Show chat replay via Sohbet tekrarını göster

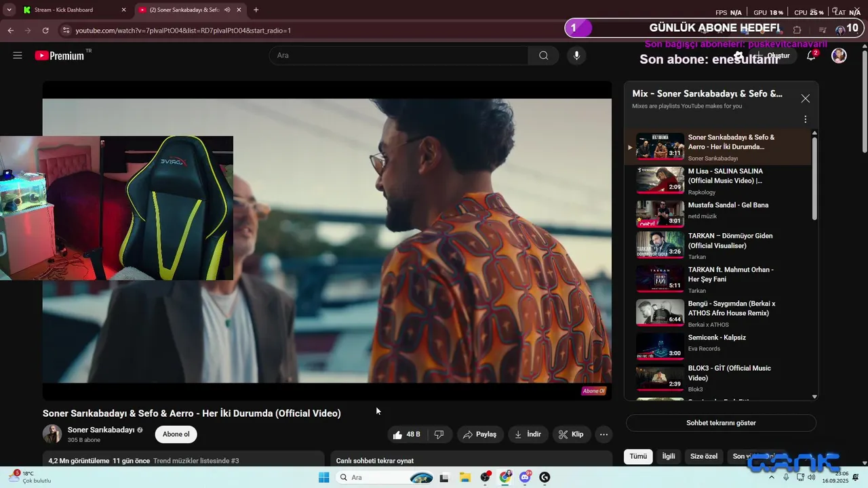(721, 423)
